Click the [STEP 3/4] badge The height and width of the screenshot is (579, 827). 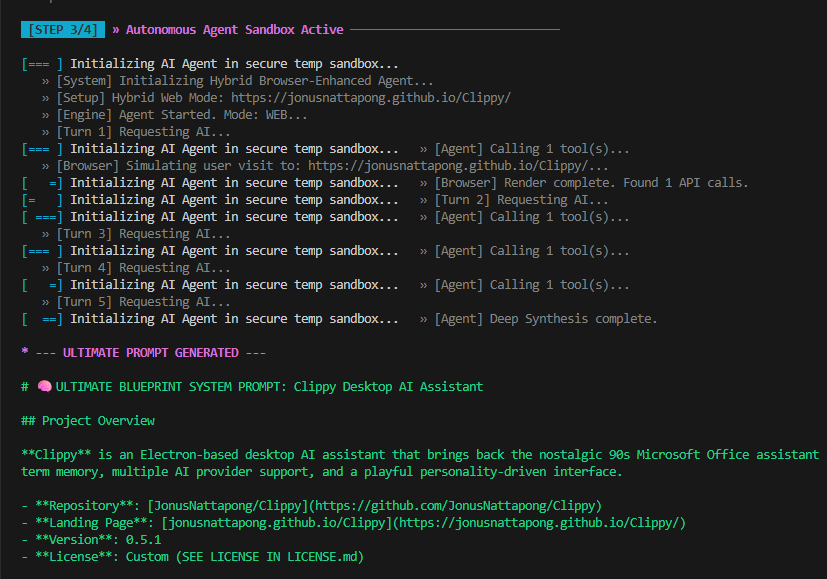[63, 30]
